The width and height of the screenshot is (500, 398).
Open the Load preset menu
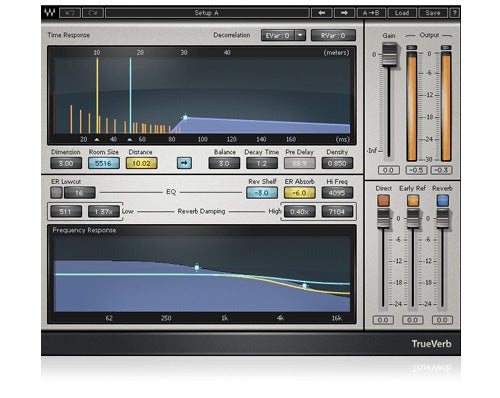click(402, 13)
